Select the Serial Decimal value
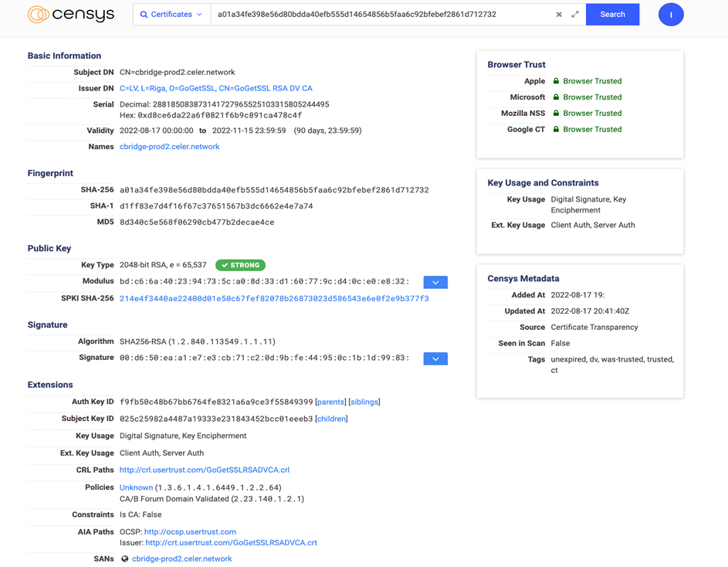The width and height of the screenshot is (728, 567). coord(241,104)
